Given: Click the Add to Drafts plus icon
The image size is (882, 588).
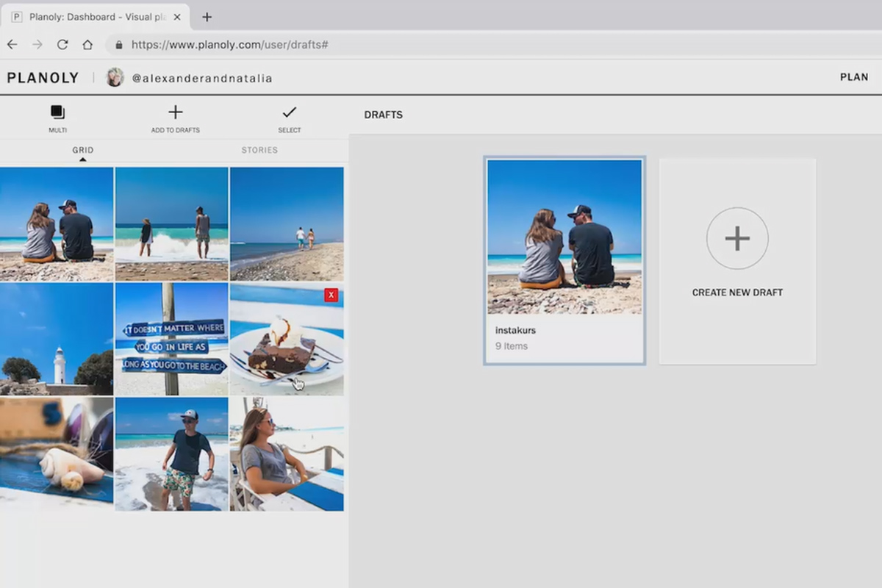Looking at the screenshot, I should [x=175, y=112].
